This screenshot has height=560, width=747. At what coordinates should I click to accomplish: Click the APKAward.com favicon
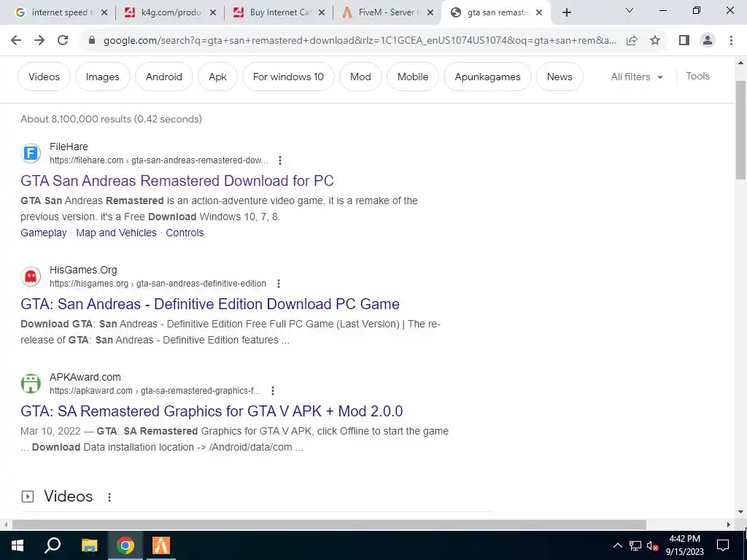click(x=31, y=384)
